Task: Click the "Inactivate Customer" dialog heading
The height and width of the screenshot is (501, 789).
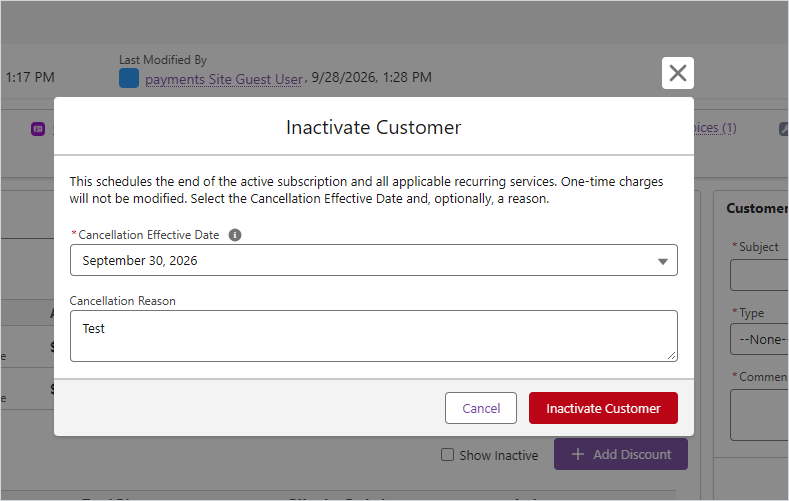Action: (x=373, y=128)
